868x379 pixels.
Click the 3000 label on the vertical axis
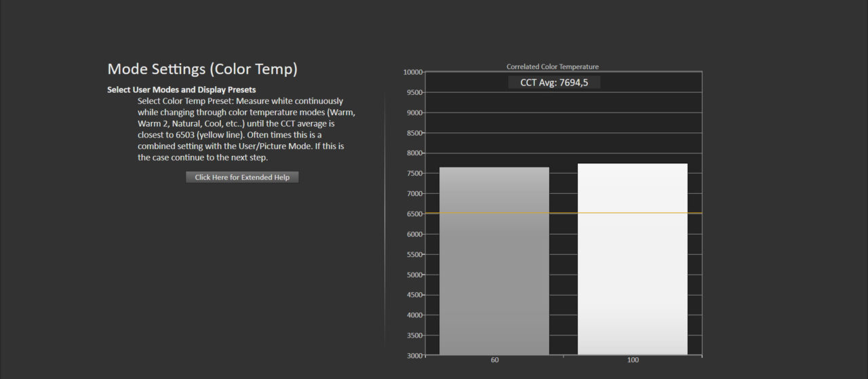[414, 355]
